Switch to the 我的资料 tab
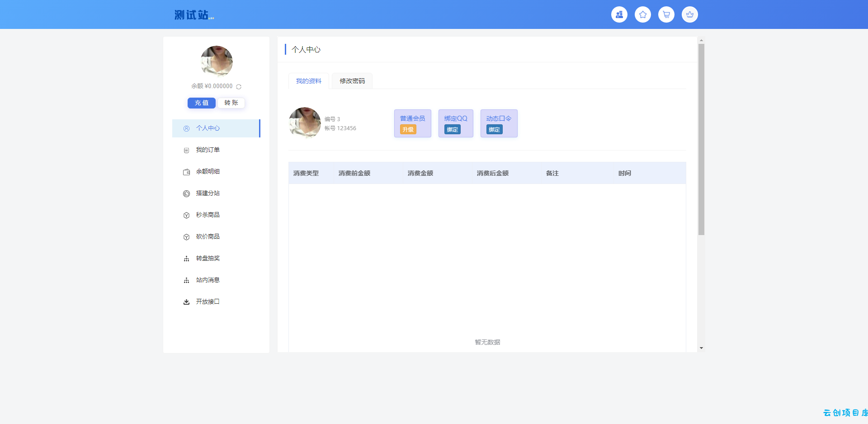 point(309,81)
